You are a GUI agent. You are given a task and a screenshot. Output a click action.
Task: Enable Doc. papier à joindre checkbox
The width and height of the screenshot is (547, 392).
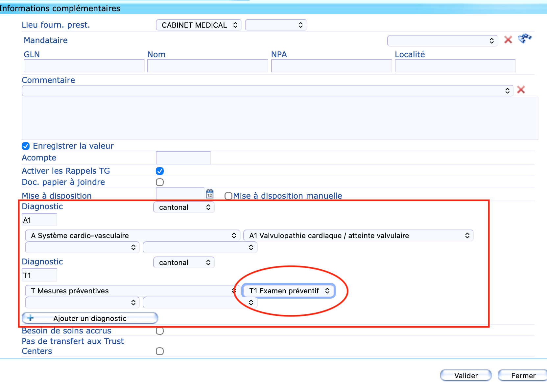160,182
